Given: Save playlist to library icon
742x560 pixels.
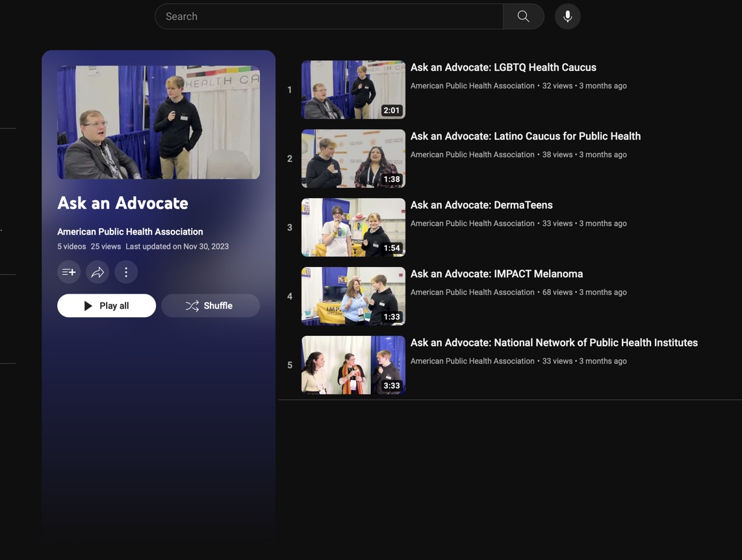Looking at the screenshot, I should click(x=69, y=272).
